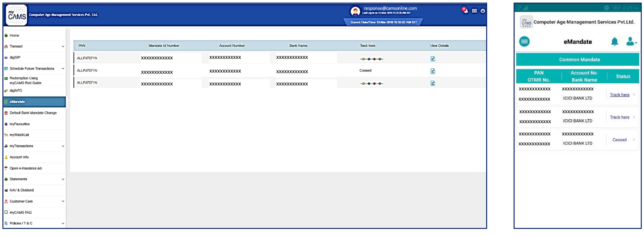Open the grid menu icon in header

[475, 11]
